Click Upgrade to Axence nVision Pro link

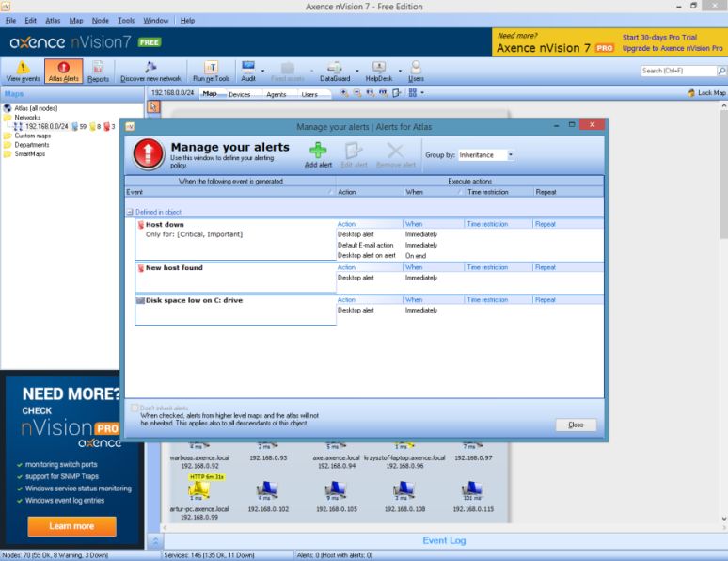coord(673,48)
